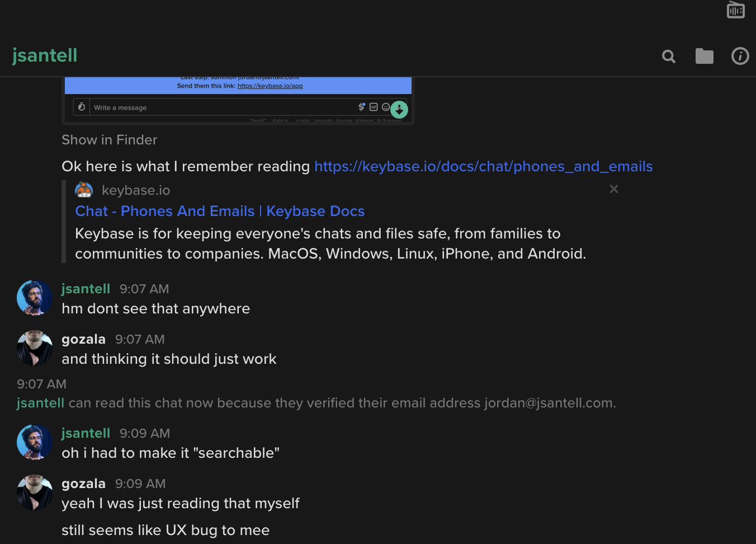Click the 9:07 AM timestamp beside gozala
756x544 pixels.
pos(140,339)
